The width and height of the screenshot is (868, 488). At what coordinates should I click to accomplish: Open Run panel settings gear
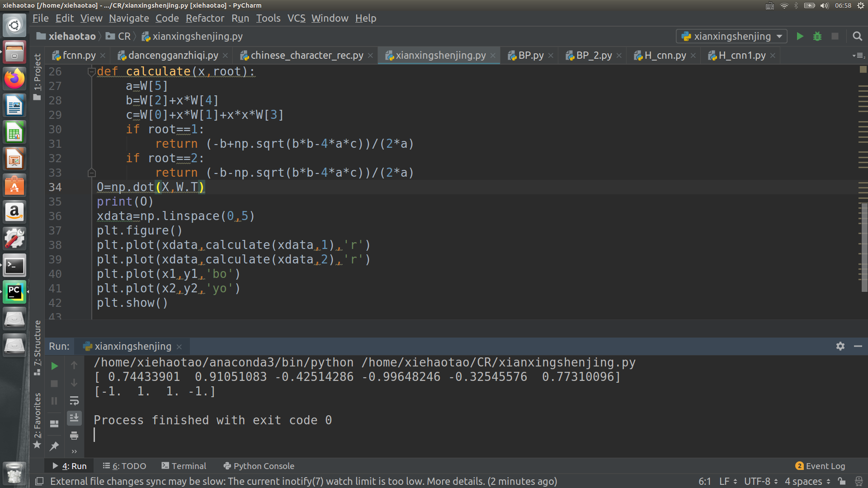[840, 346]
